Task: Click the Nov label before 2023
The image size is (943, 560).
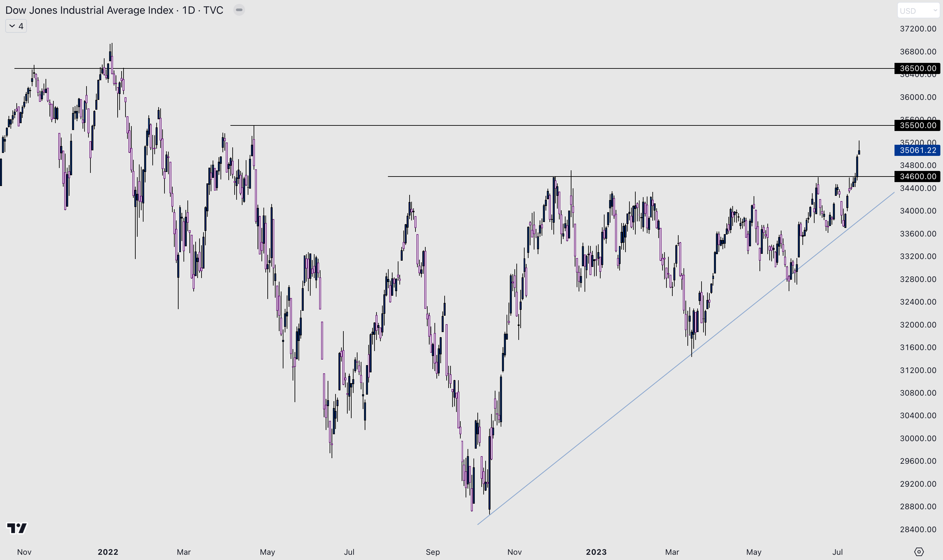Action: (514, 552)
